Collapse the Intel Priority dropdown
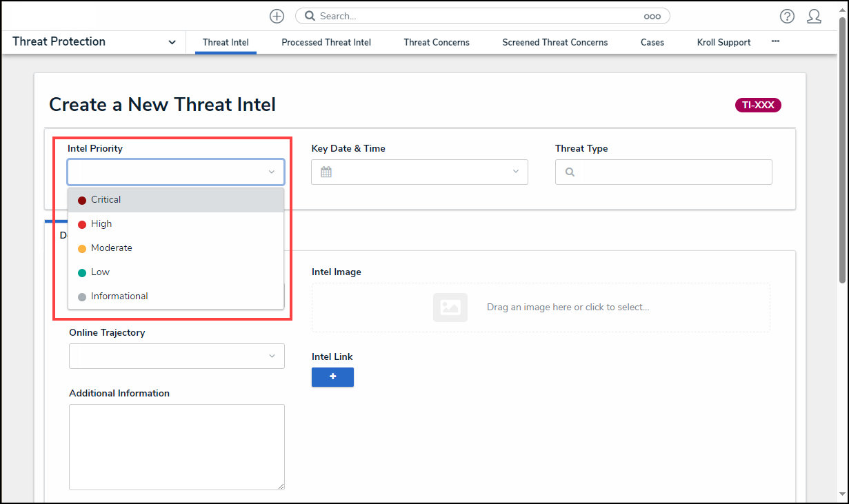This screenshot has height=504, width=849. pos(271,172)
